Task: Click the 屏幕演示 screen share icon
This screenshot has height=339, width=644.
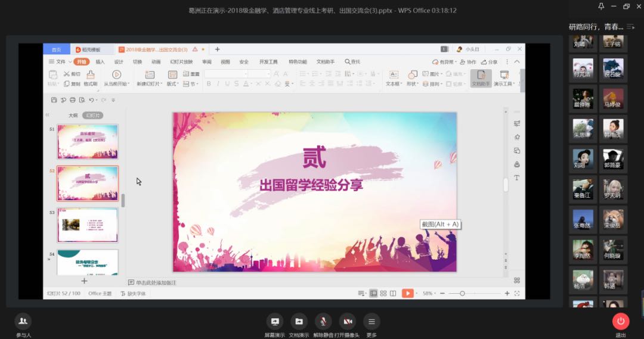Action: coord(275,321)
